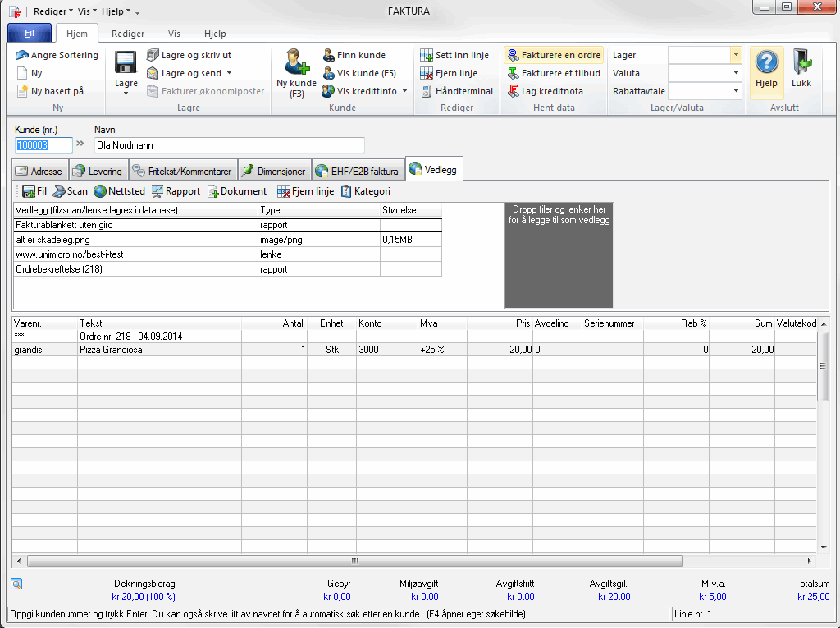The width and height of the screenshot is (840, 628).
Task: Click the Scan attachment button
Action: (x=71, y=191)
